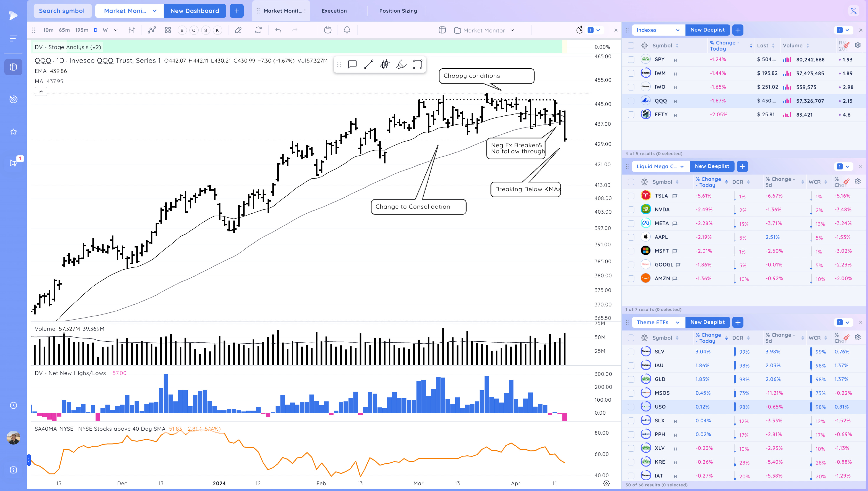Viewport: 868px width, 491px height.
Task: Open the Indexes table column settings gear
Action: click(858, 45)
